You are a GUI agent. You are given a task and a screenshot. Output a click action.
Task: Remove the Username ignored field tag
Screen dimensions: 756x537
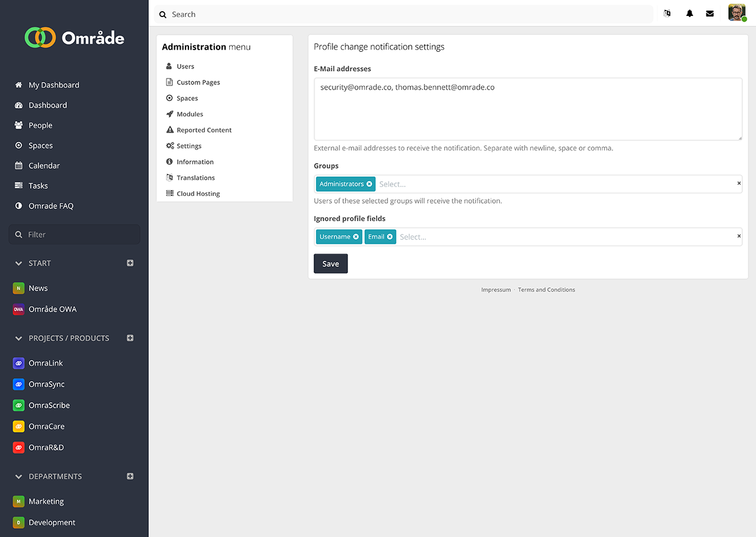[356, 237]
